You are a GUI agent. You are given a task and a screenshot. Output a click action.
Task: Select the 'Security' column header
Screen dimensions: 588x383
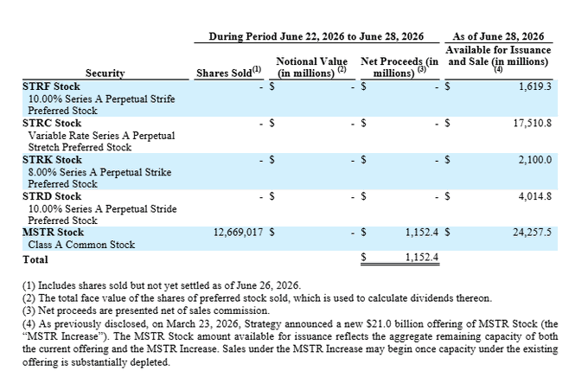(105, 73)
